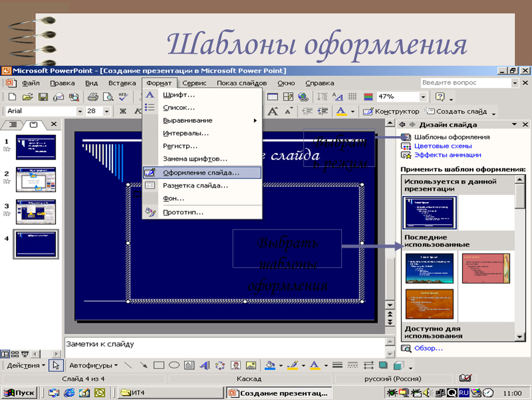532x400 pixels.
Task: Toggle Show Grid icon
Action: [353, 97]
